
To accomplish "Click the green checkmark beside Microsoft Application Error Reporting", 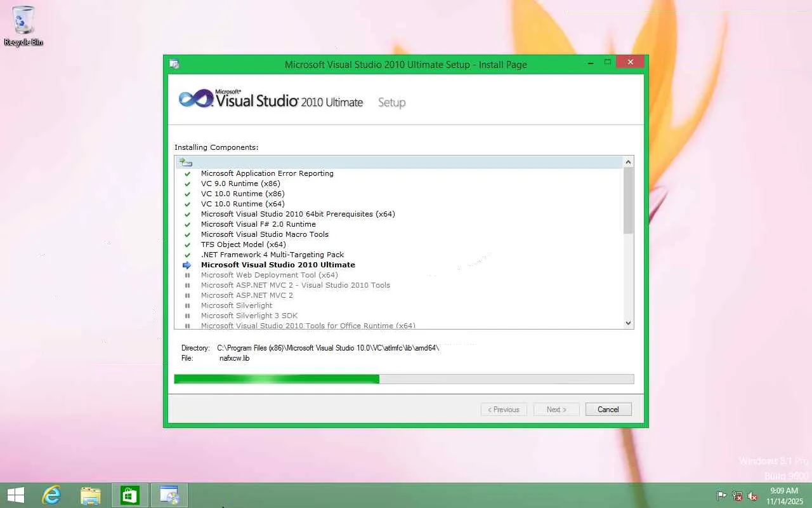I will 187,173.
